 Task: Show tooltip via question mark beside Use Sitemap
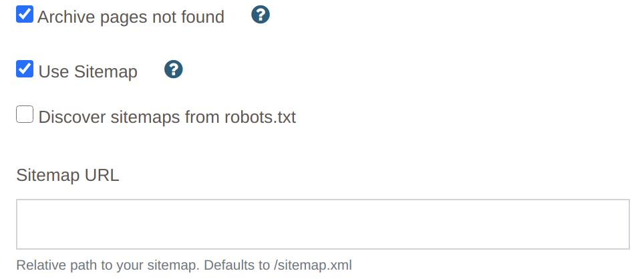pyautogui.click(x=173, y=69)
